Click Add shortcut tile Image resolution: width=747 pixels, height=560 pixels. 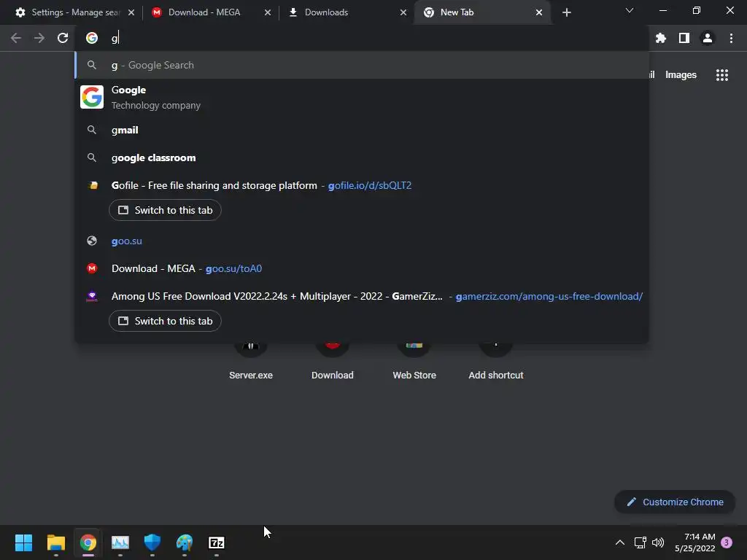point(496,362)
